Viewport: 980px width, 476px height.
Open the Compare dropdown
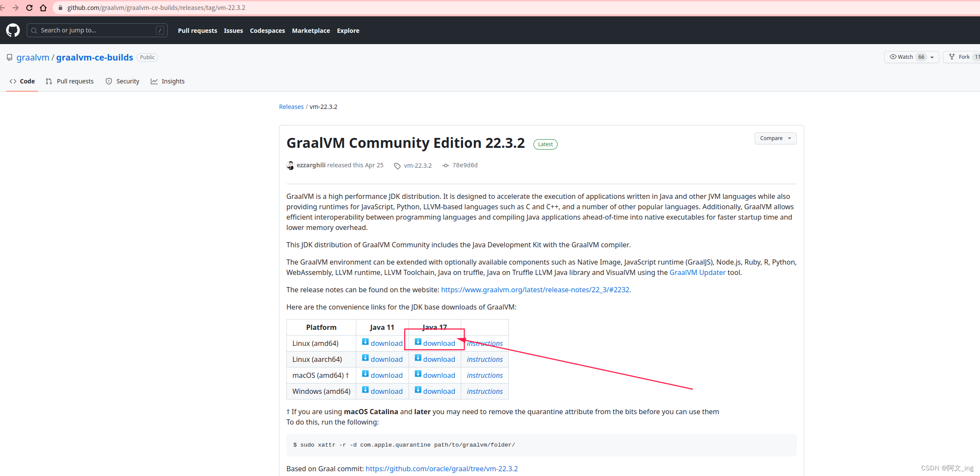tap(775, 138)
